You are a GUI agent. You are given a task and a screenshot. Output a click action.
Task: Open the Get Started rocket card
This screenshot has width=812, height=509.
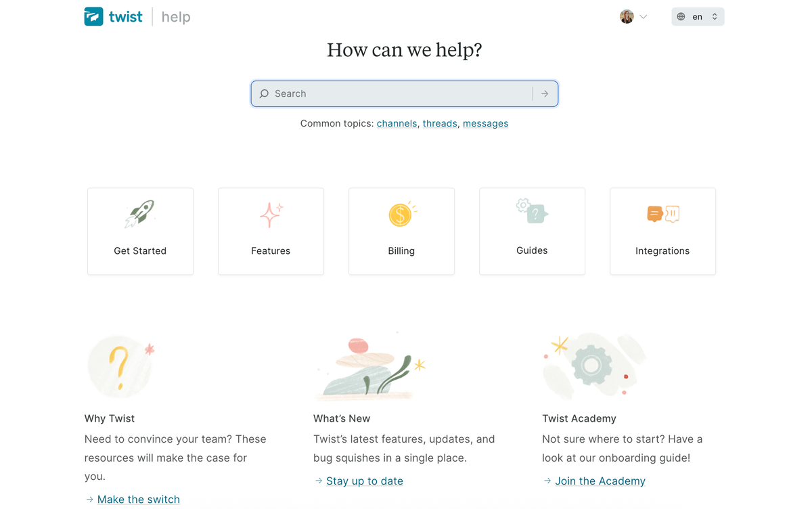[140, 231]
